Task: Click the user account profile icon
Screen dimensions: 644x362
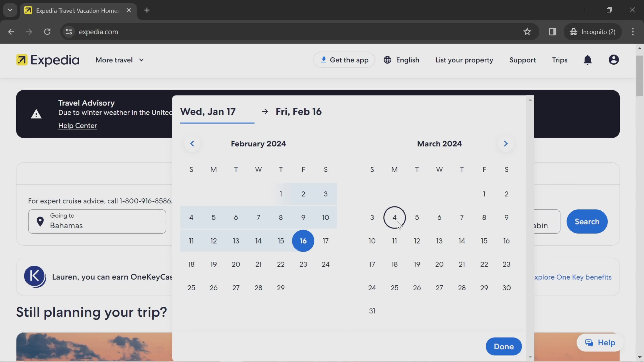Action: pyautogui.click(x=614, y=60)
